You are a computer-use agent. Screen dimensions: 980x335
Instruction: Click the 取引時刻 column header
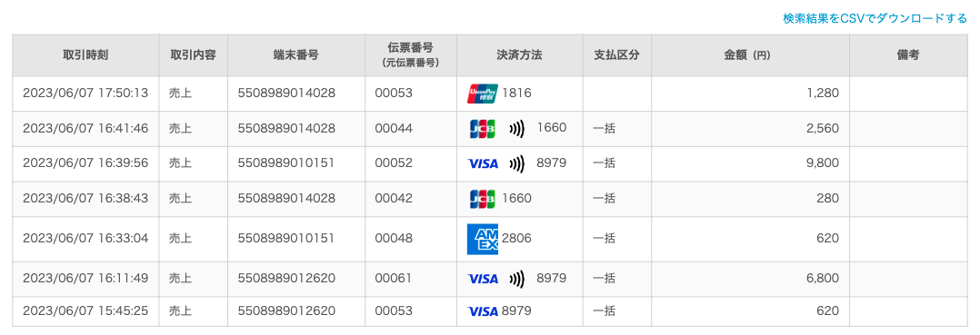[x=85, y=54]
